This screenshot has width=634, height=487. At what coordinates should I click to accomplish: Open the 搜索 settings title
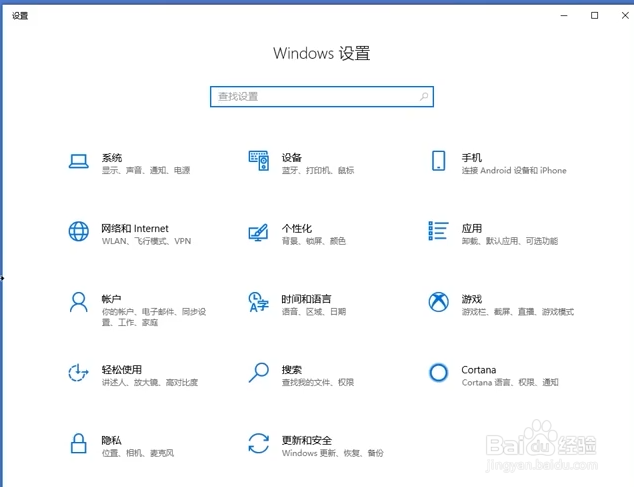point(292,369)
